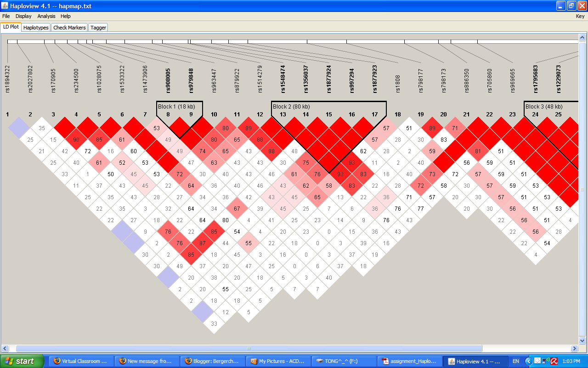
Task: Click the Block 2 (80 kb) label
Action: click(x=291, y=106)
